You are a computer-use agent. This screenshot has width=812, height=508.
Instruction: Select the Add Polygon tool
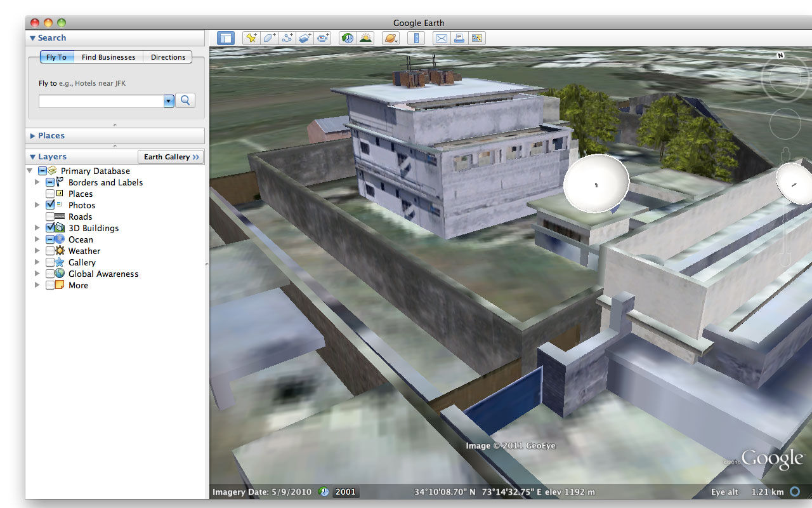(x=268, y=38)
